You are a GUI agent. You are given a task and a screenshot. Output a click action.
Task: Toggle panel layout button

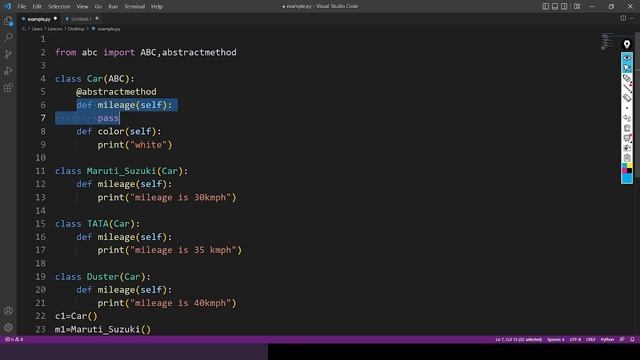555,6
